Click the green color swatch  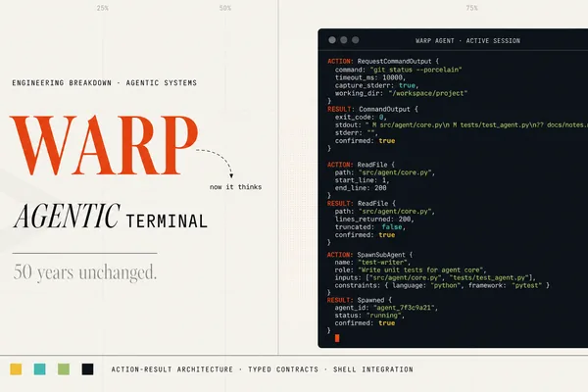(64, 369)
